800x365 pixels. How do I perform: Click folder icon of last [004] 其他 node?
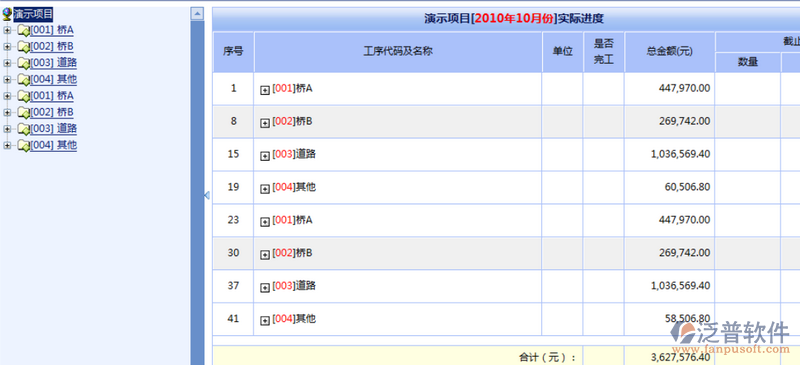tap(24, 145)
